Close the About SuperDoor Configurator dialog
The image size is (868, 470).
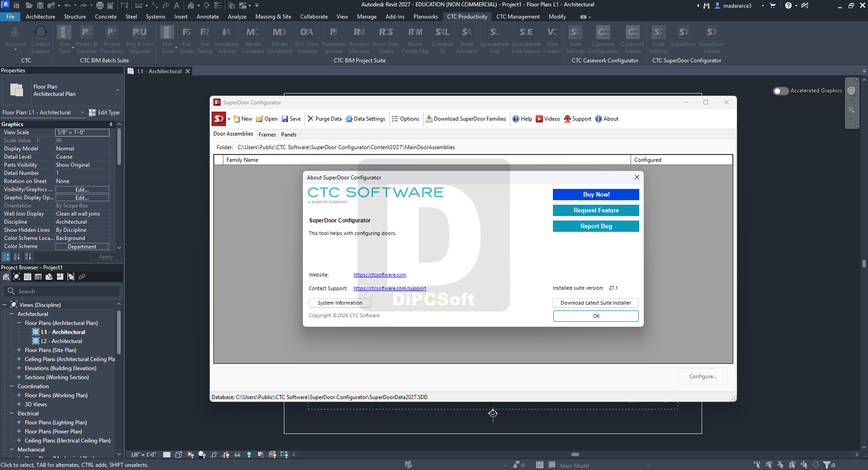pos(637,177)
